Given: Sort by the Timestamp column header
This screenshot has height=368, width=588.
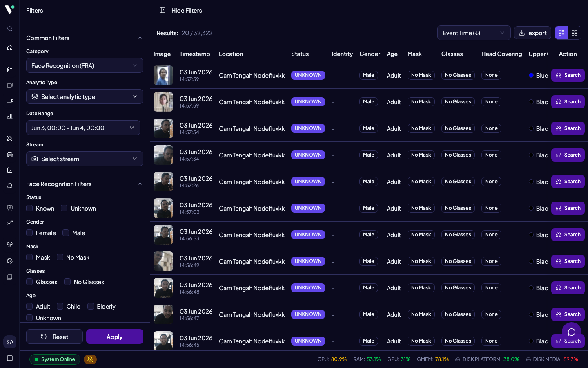Looking at the screenshot, I should 195,54.
